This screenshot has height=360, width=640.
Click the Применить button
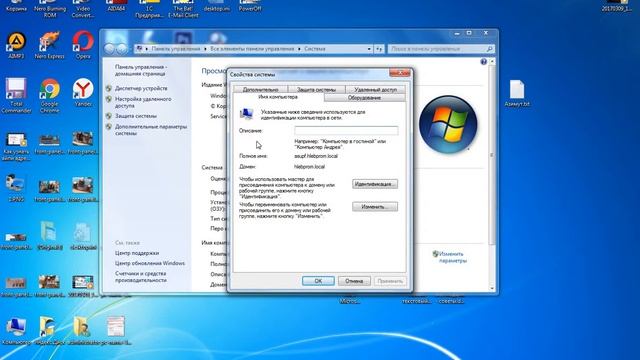pyautogui.click(x=390, y=281)
